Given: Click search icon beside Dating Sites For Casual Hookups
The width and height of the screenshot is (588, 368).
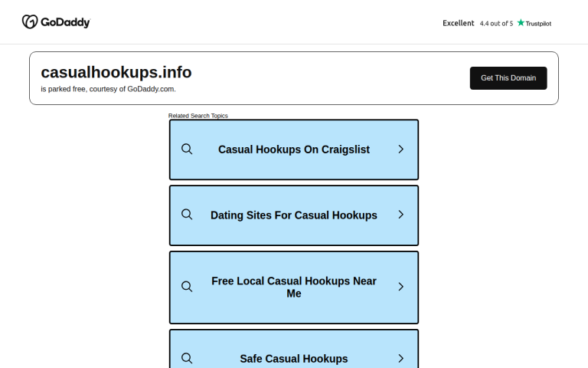Looking at the screenshot, I should point(187,215).
